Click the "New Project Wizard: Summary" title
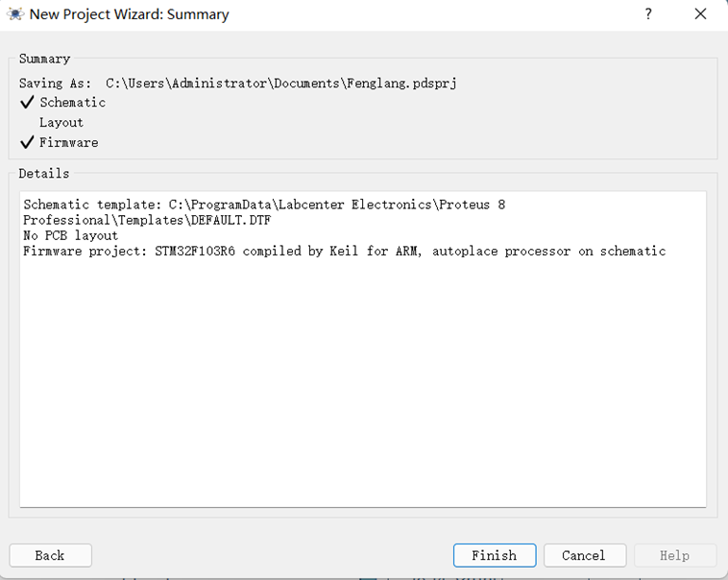Image resolution: width=728 pixels, height=580 pixels. 130,14
